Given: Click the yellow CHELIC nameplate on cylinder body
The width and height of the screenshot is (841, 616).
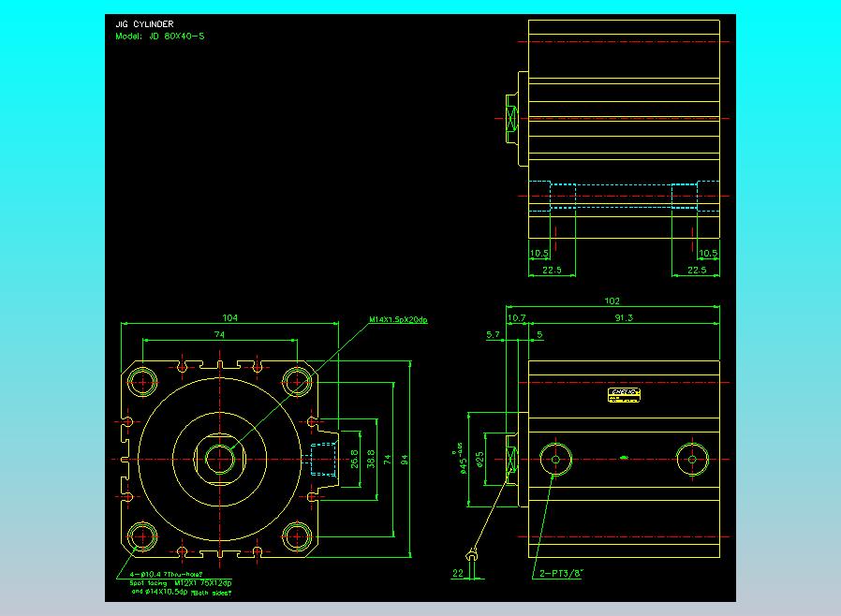Looking at the screenshot, I should pos(624,395).
